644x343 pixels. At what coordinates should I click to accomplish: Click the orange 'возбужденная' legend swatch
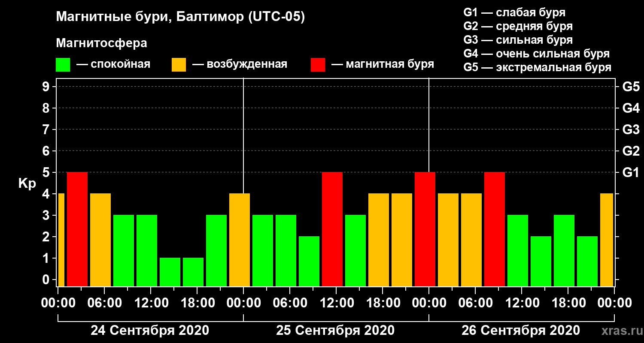pyautogui.click(x=179, y=65)
